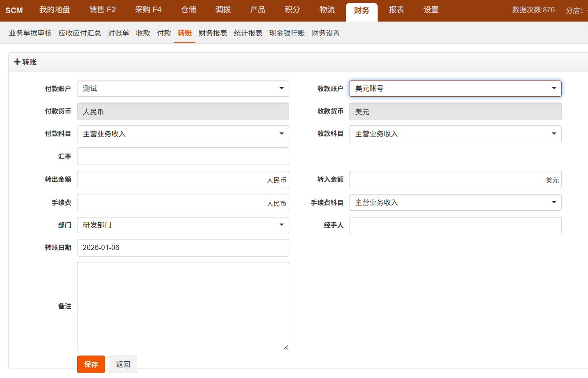Click into the 备注 textarea
The image size is (588, 378).
[x=183, y=306]
